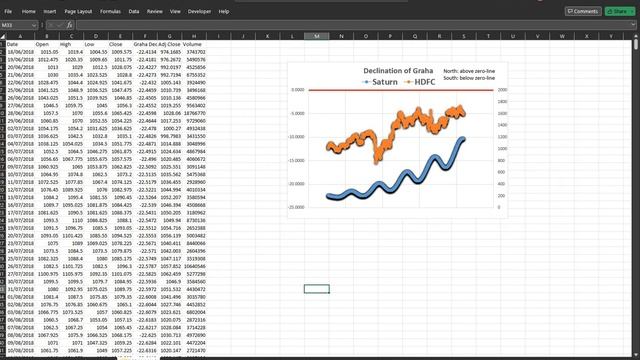Viewport: 640px width, 360px height.
Task: Go to the Formulas tab
Action: (110, 11)
